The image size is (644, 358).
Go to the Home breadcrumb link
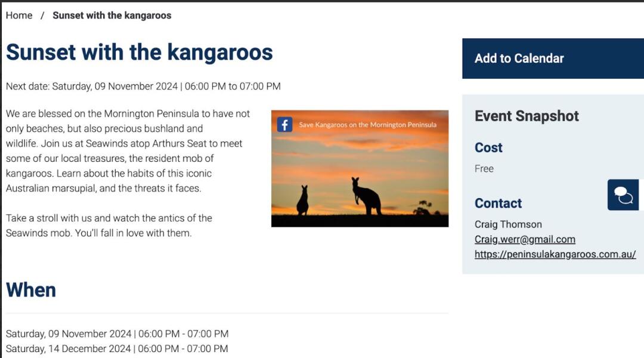pos(19,16)
